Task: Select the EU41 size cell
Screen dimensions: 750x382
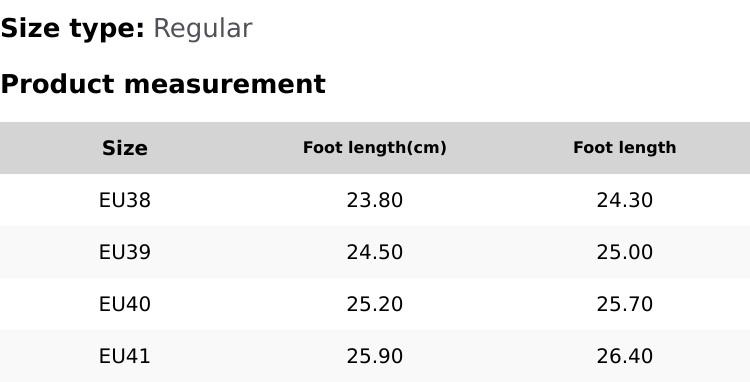Action: [x=125, y=356]
